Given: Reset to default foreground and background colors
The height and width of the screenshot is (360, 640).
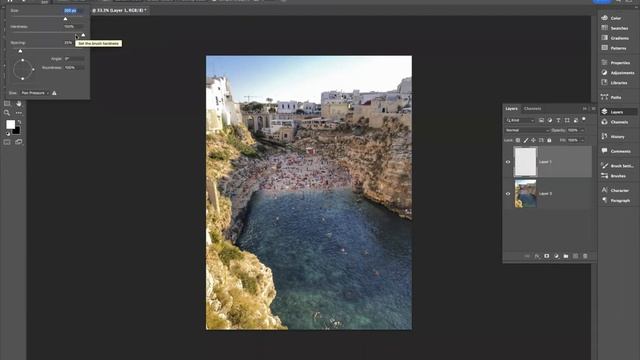Looking at the screenshot, I should coord(8,133).
